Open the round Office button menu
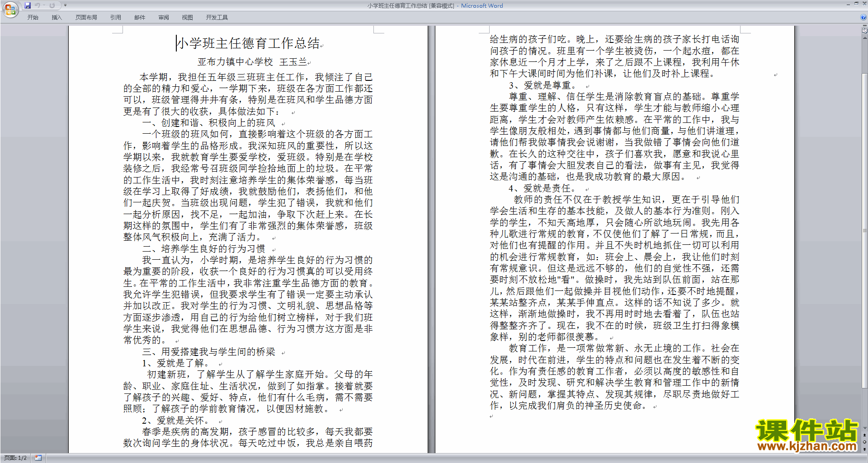This screenshot has width=868, height=463. pyautogui.click(x=10, y=9)
